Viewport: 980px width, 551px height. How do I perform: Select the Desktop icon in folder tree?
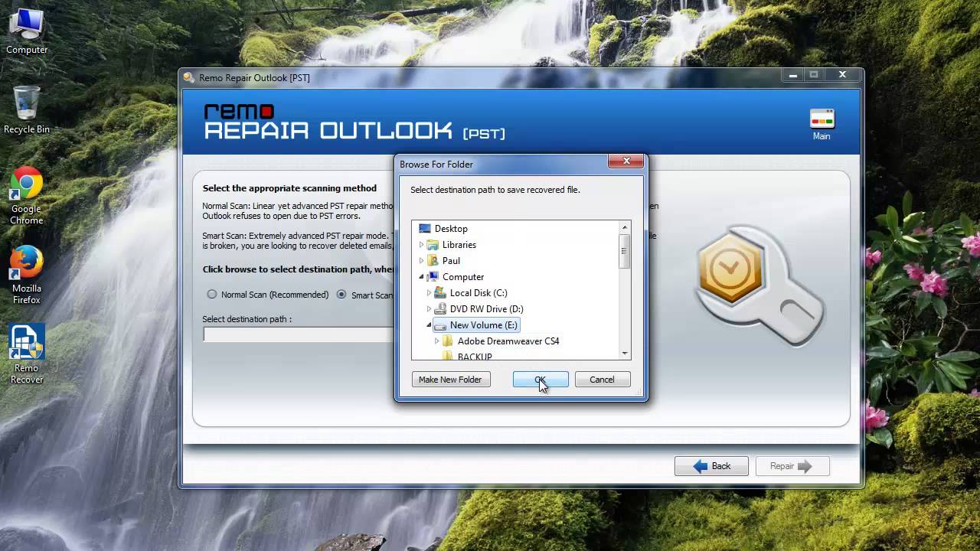coord(425,228)
